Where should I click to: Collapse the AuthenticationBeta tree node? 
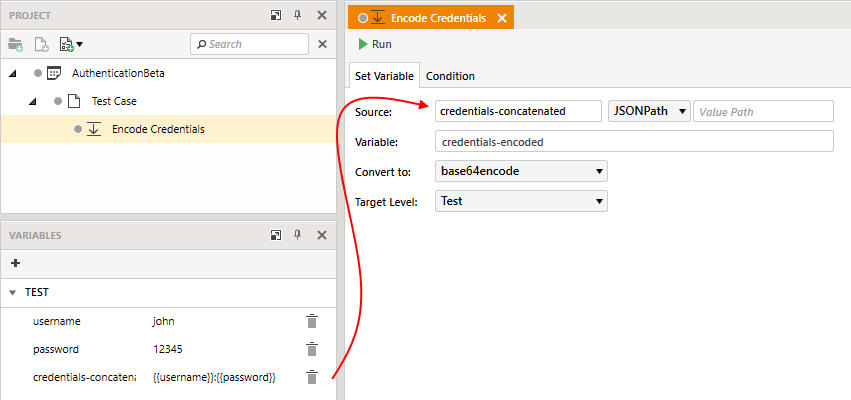13,73
